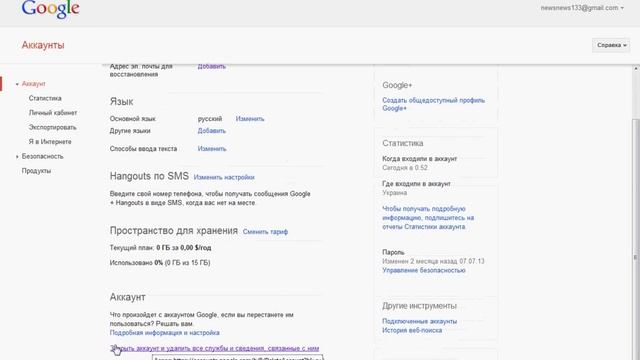
Task: Open Подробная информация и настройка link
Action: [x=164, y=333]
